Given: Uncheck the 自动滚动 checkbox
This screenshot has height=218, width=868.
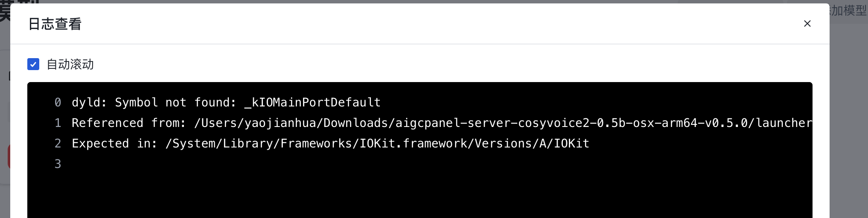Looking at the screenshot, I should [x=33, y=64].
